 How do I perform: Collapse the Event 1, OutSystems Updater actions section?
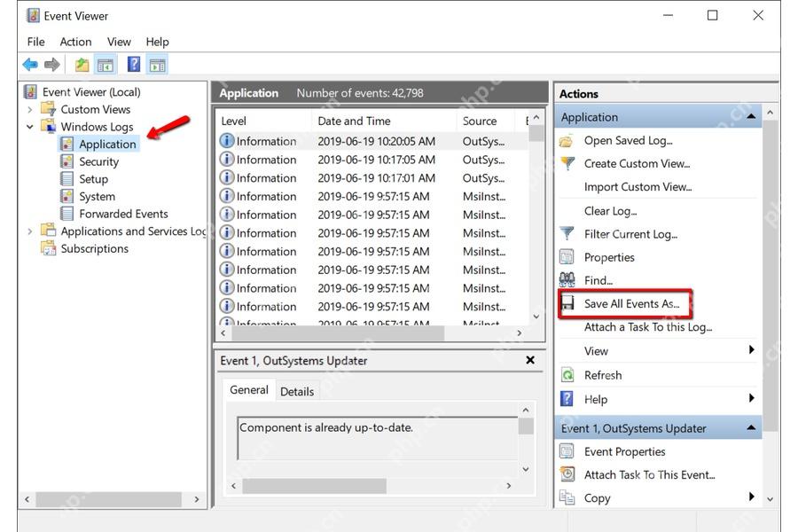pos(751,427)
